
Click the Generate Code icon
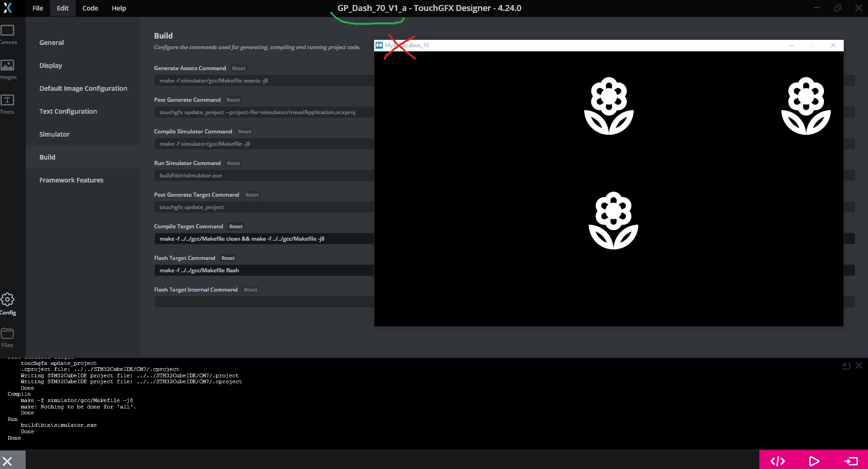click(778, 461)
